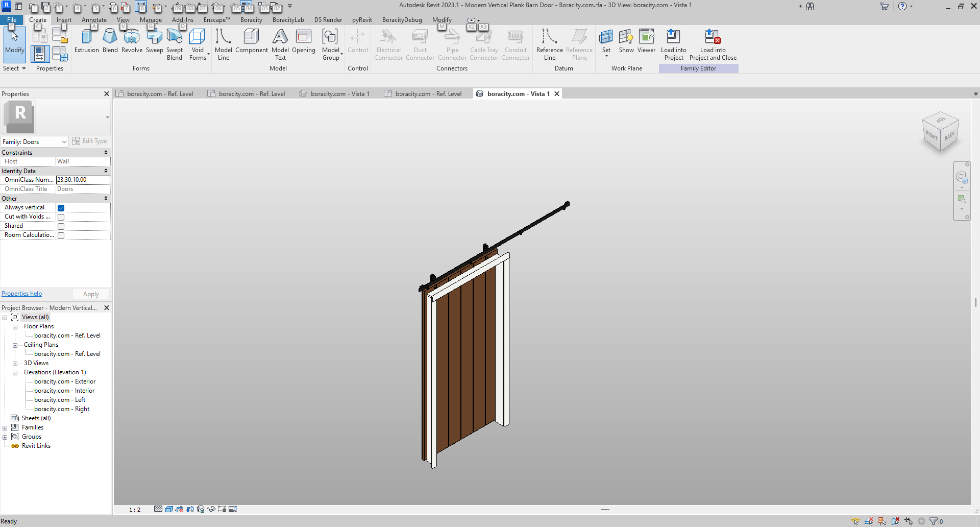980x527 pixels.
Task: Click Show work plane
Action: [x=626, y=41]
